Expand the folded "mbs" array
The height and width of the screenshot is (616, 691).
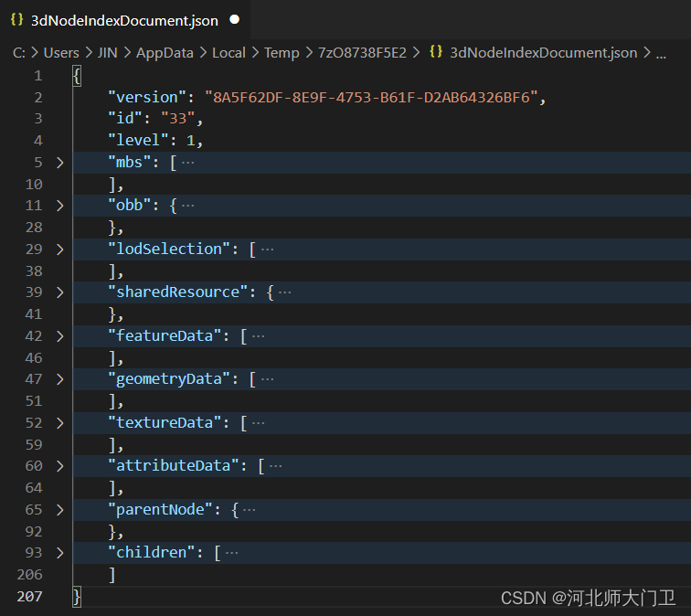(x=59, y=163)
